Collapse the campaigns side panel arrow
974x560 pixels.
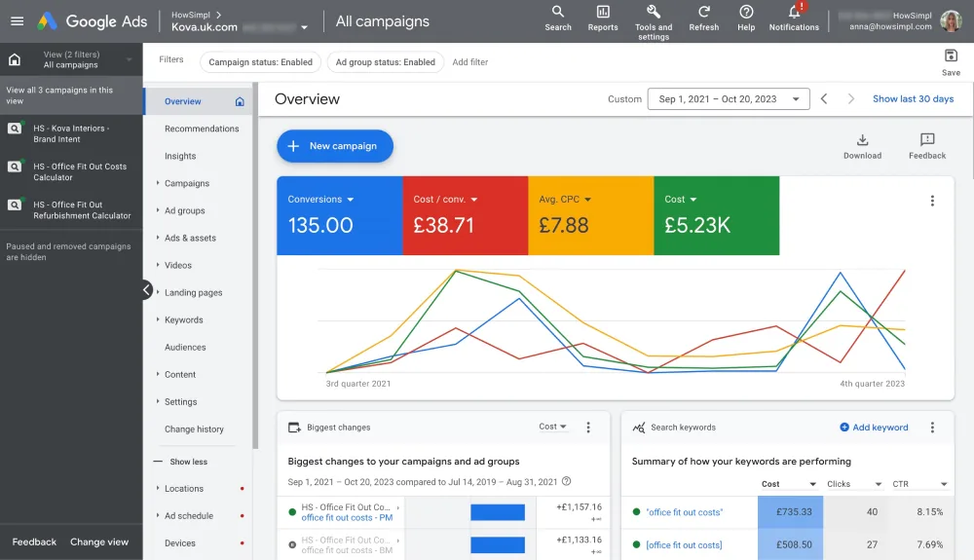[x=147, y=290]
